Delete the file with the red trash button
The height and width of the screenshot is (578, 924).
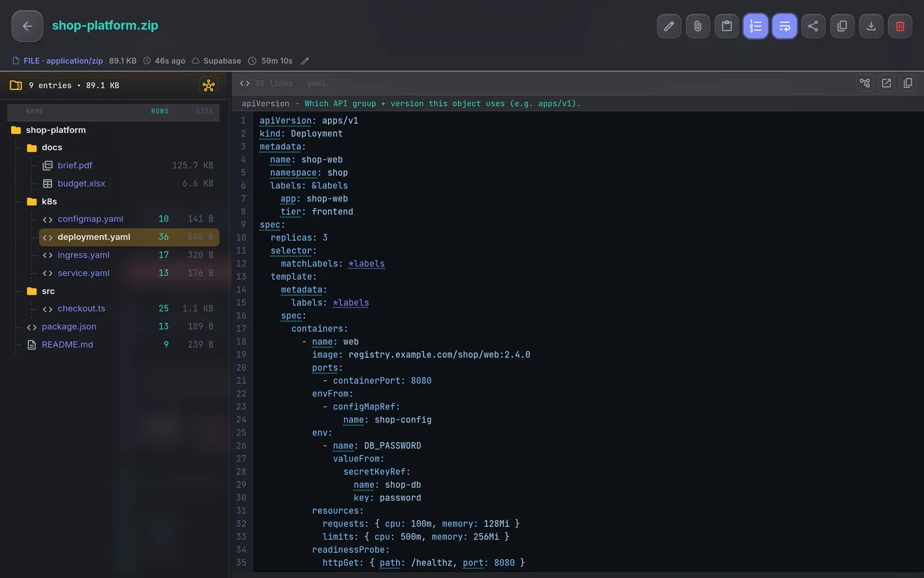coord(900,26)
